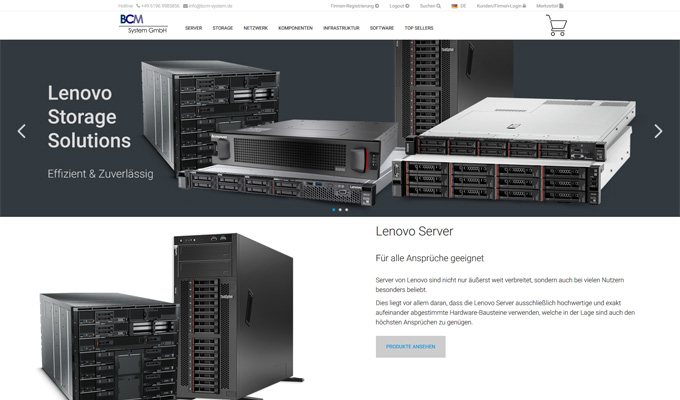Open Kunden/Firmen-Login
This screenshot has width=680, height=400.
click(x=501, y=6)
